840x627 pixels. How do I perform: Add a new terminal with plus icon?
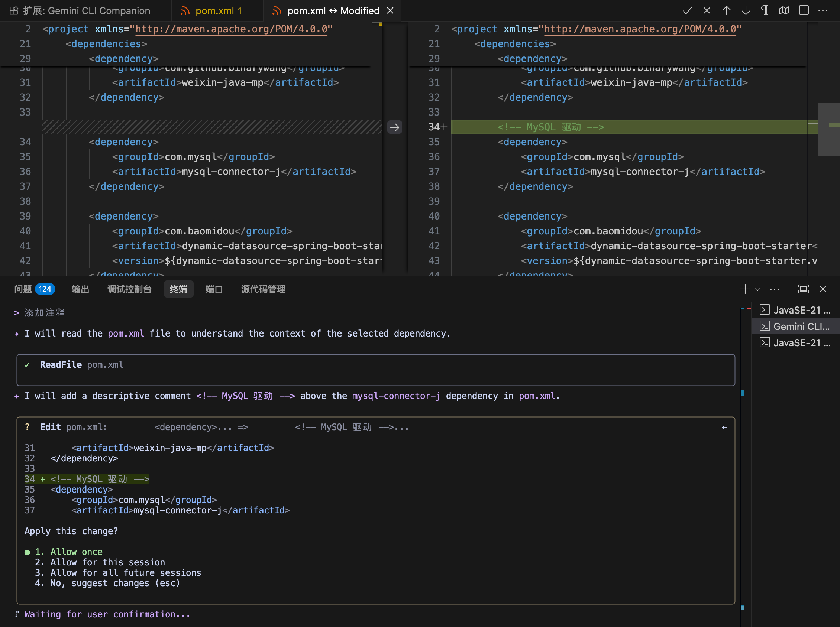coord(745,289)
